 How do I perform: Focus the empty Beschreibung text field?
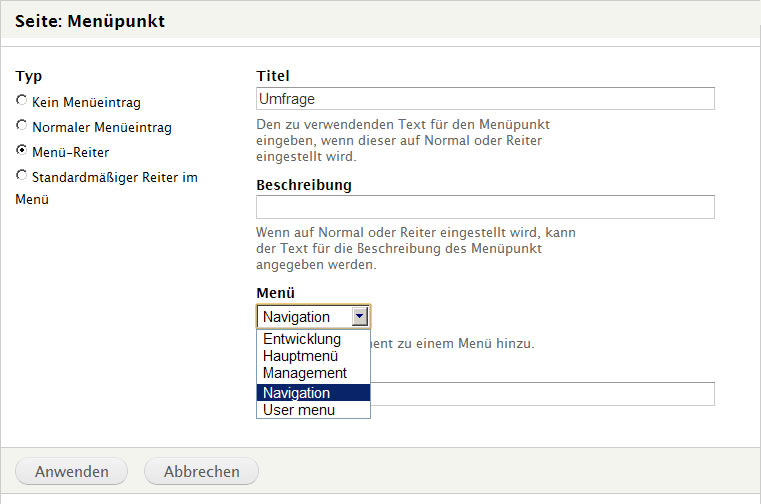point(485,207)
